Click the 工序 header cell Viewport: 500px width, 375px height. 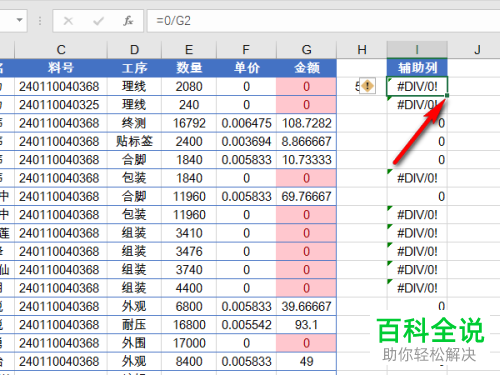[x=134, y=68]
